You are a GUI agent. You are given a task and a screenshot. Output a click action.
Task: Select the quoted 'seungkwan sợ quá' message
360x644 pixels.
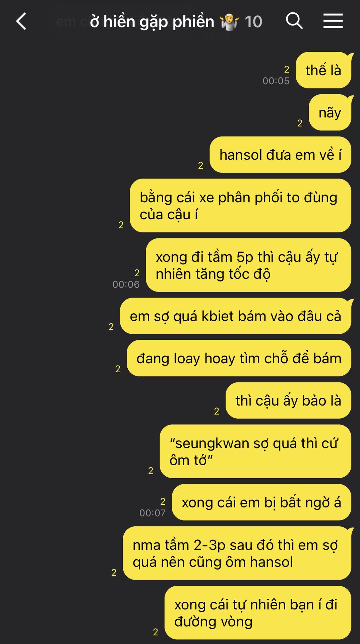tap(255, 451)
